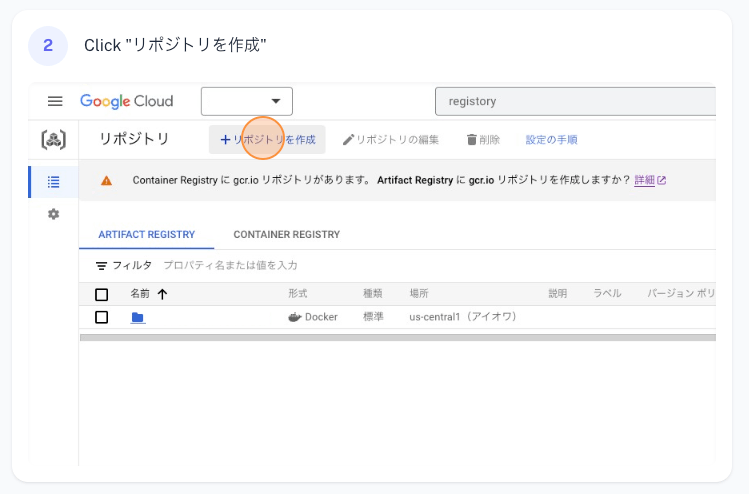Open the settings gear in sidebar
This screenshot has height=494, width=749.
pos(54,214)
